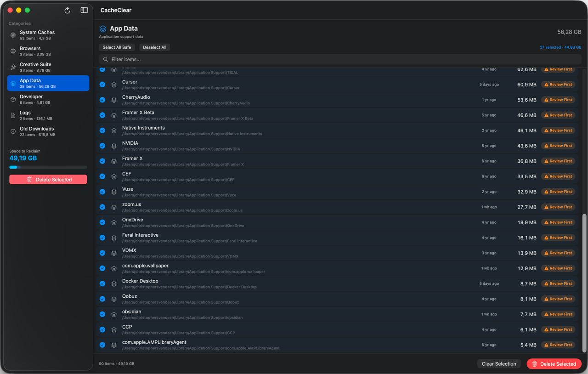Toggle the sidebar panel icon
Screen dimensions: 588x374
tap(84, 10)
